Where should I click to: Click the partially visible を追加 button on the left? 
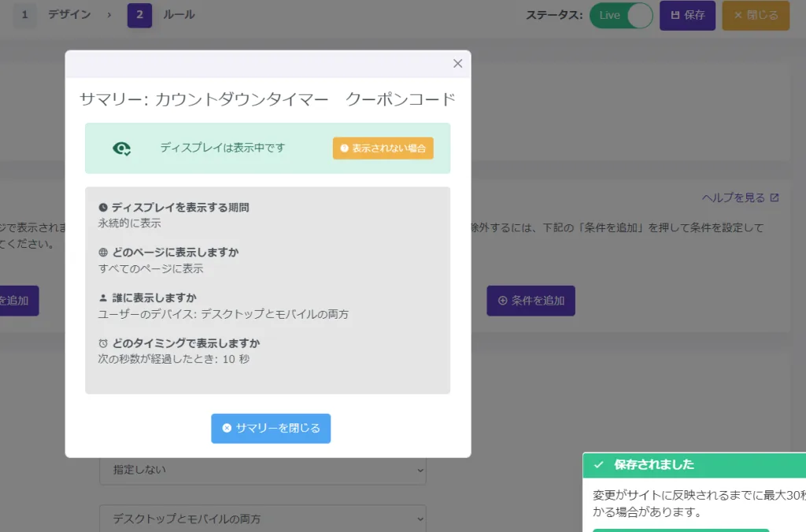tap(19, 301)
